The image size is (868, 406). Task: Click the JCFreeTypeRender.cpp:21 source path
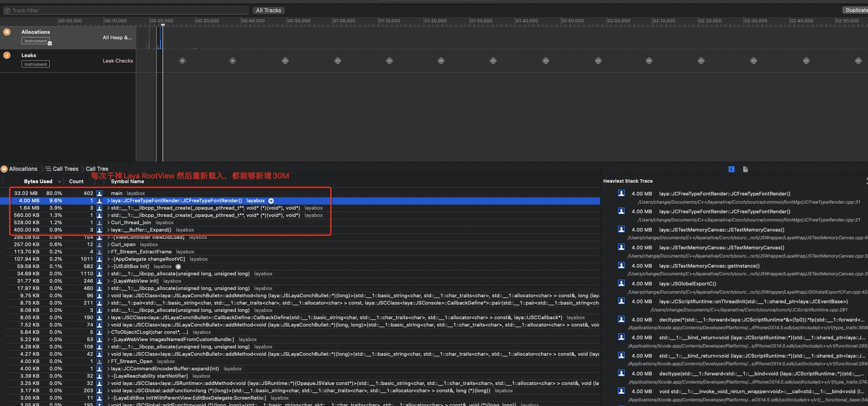[749, 220]
